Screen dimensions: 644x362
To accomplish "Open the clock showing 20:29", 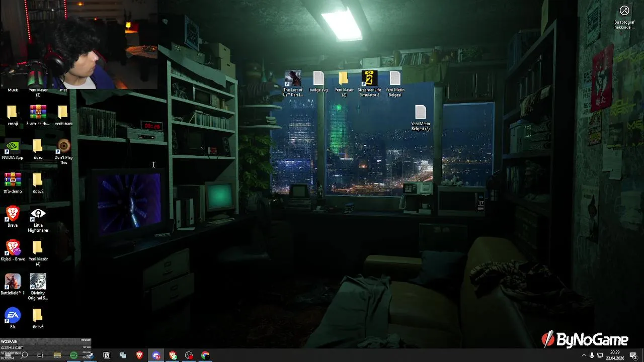I will coord(615,355).
